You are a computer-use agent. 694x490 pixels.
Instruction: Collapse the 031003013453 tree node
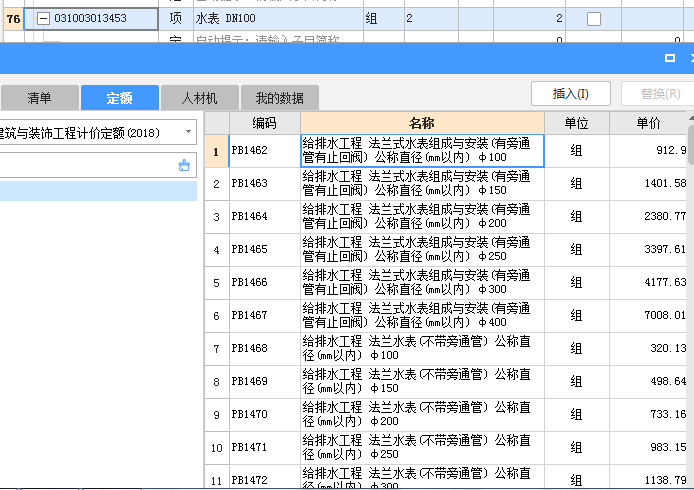pos(43,19)
